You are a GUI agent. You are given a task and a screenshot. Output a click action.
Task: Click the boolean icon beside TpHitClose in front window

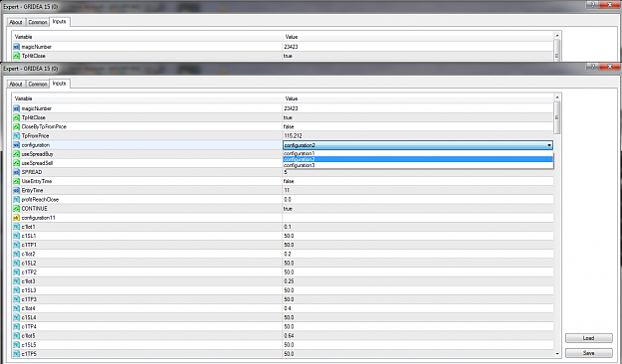click(16, 117)
